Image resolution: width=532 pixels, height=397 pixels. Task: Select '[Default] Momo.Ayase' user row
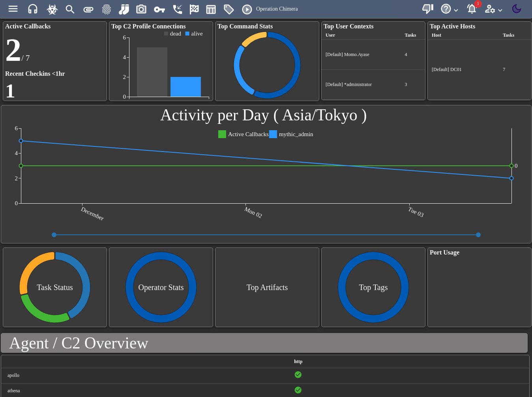coord(373,54)
